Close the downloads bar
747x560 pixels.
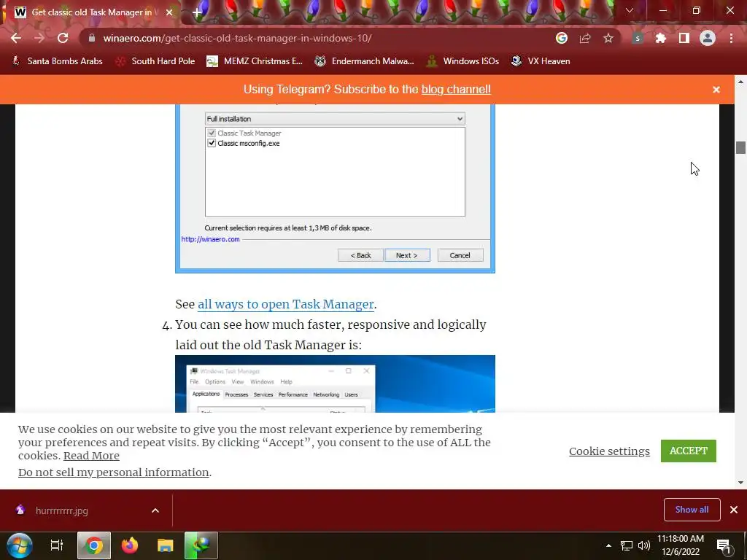734,510
